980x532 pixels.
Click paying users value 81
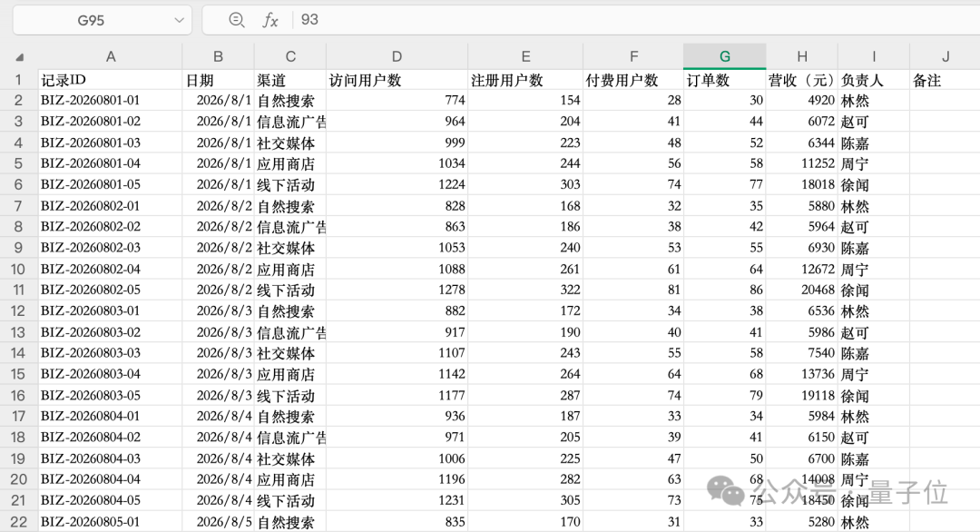point(633,290)
